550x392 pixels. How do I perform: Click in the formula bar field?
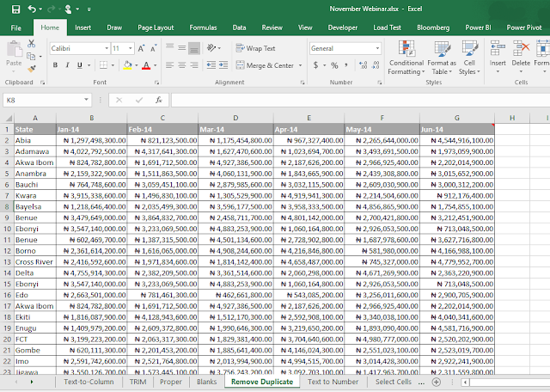pyautogui.click(x=360, y=100)
